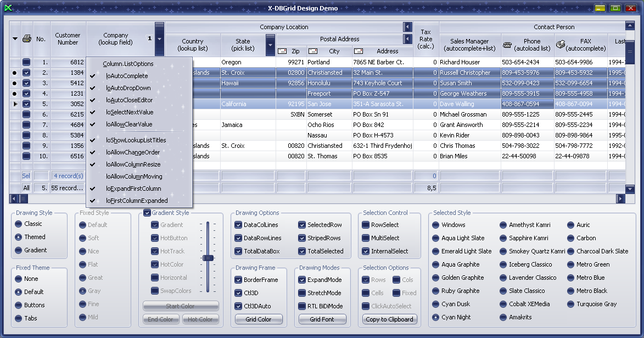The image size is (644, 338).
Task: Open the Company lookup field dropdown arrow
Action: pos(159,39)
